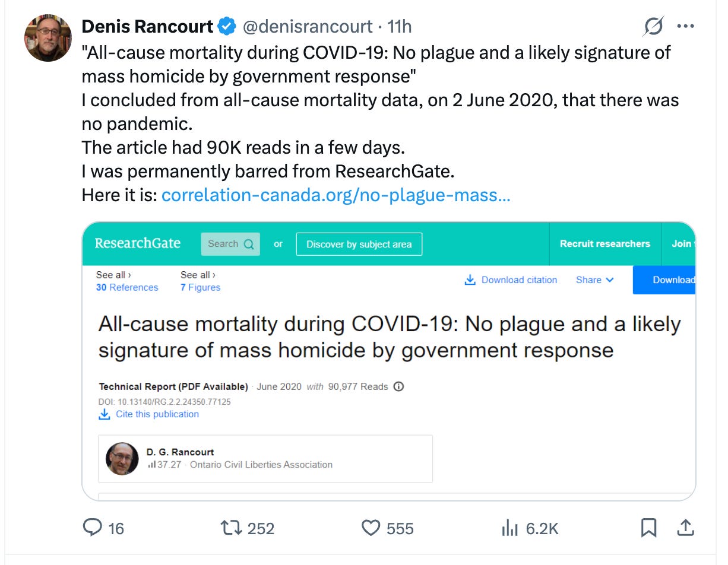Open the correlation-canada.org link

pyautogui.click(x=335, y=195)
